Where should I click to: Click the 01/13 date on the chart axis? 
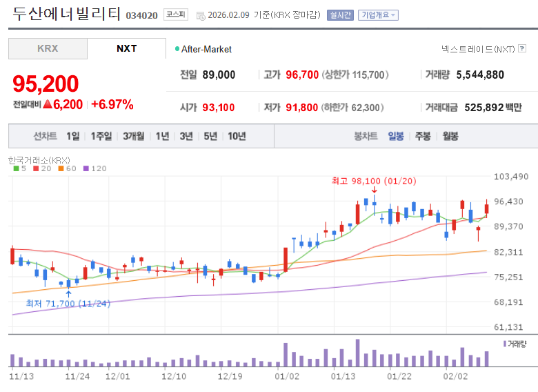(343, 377)
